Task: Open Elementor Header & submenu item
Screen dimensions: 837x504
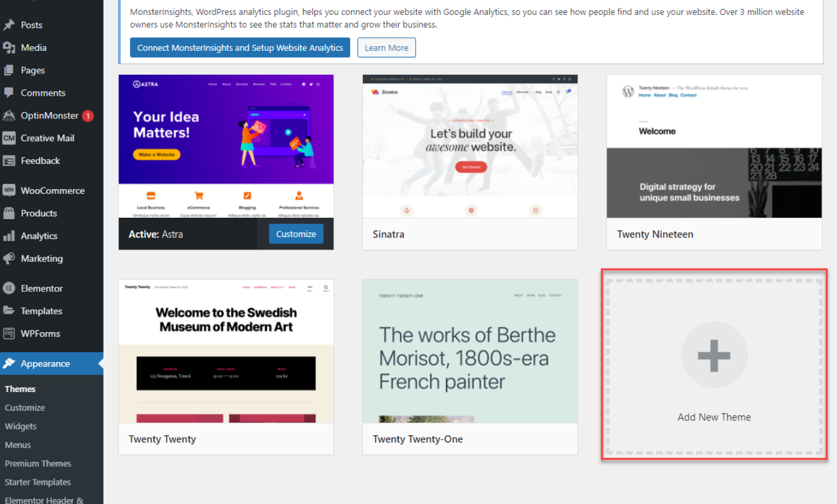Action: [44, 500]
